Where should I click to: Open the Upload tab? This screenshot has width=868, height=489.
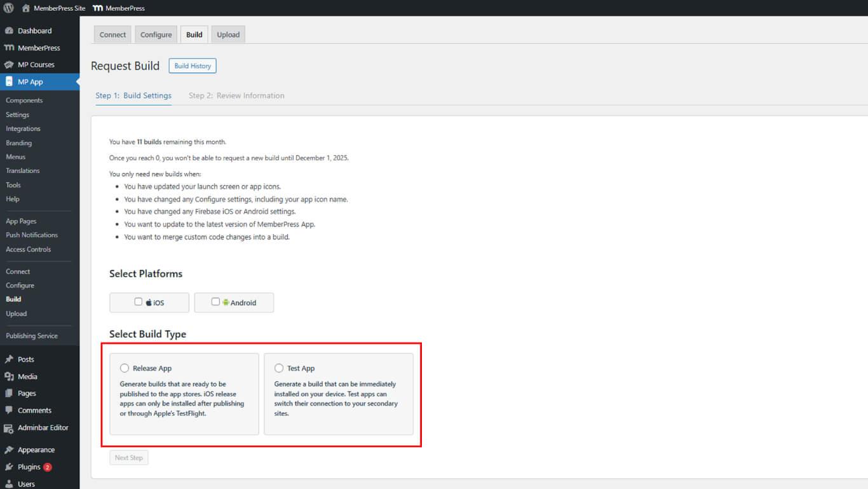pyautogui.click(x=228, y=35)
